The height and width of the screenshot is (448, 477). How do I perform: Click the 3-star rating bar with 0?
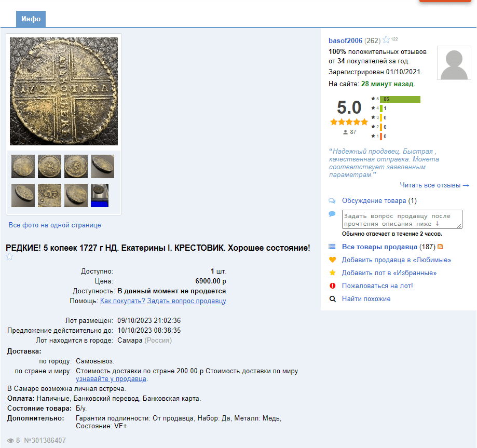381,118
